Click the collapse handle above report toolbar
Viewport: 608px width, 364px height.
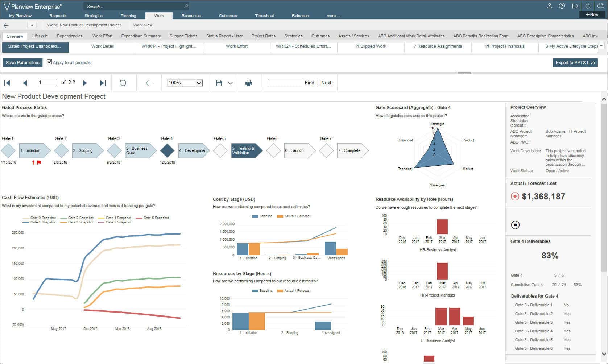464,73
